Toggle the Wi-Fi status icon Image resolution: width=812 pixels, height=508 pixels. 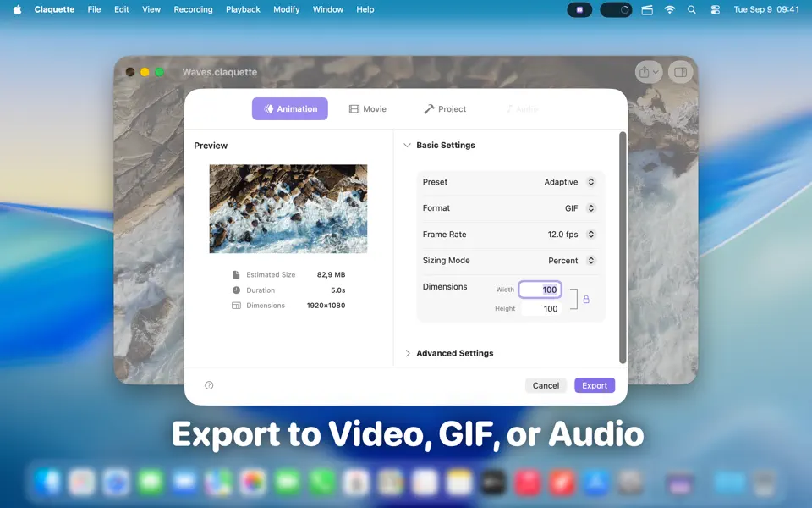click(669, 9)
